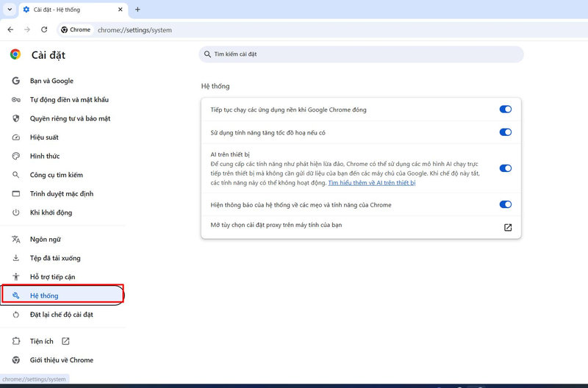
Task: Click the speedometer icon for performance
Action: pyautogui.click(x=15, y=137)
